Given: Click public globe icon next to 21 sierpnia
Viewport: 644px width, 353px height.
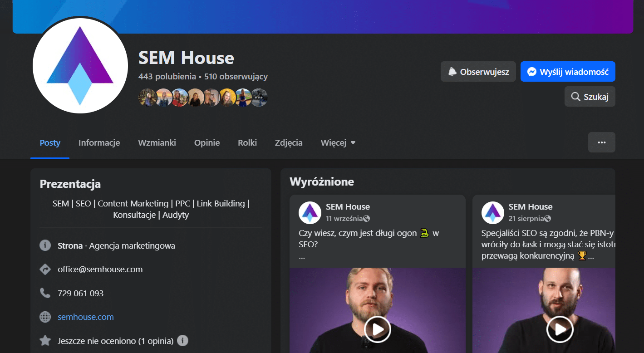Looking at the screenshot, I should [x=547, y=218].
